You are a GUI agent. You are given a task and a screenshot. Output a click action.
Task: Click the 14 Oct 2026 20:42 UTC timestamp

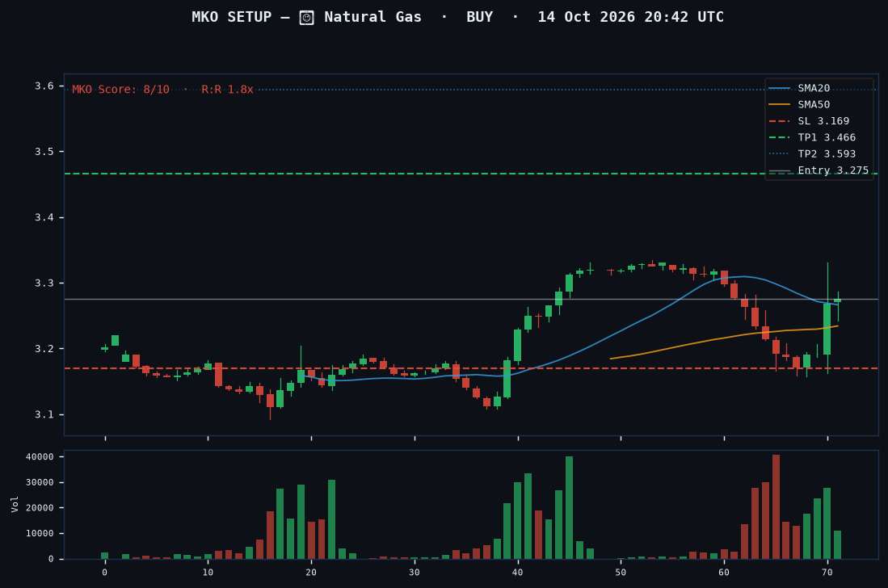point(630,17)
